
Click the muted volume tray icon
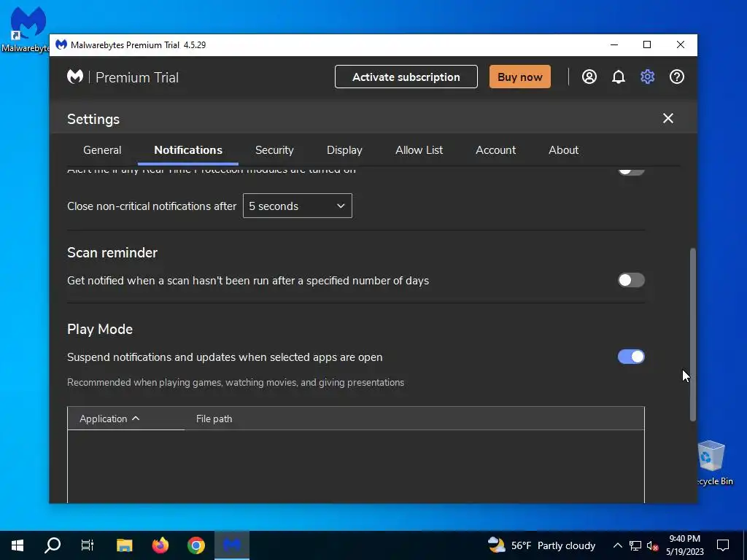[652, 545]
